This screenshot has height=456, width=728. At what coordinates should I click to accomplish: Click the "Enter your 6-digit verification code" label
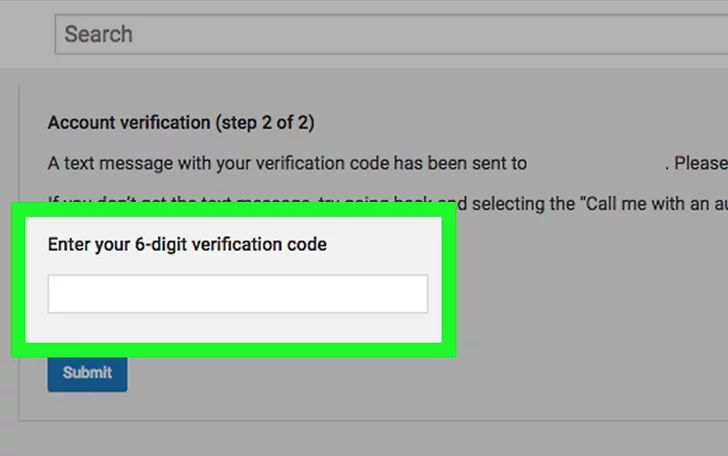coord(187,244)
